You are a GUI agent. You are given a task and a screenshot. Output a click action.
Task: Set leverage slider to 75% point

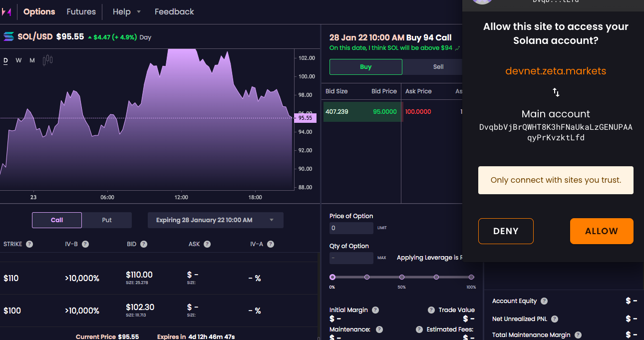[436, 277]
